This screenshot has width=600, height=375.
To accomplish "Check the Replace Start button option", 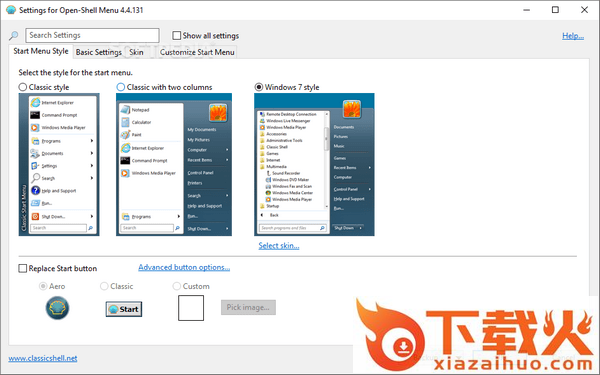I will click(23, 268).
